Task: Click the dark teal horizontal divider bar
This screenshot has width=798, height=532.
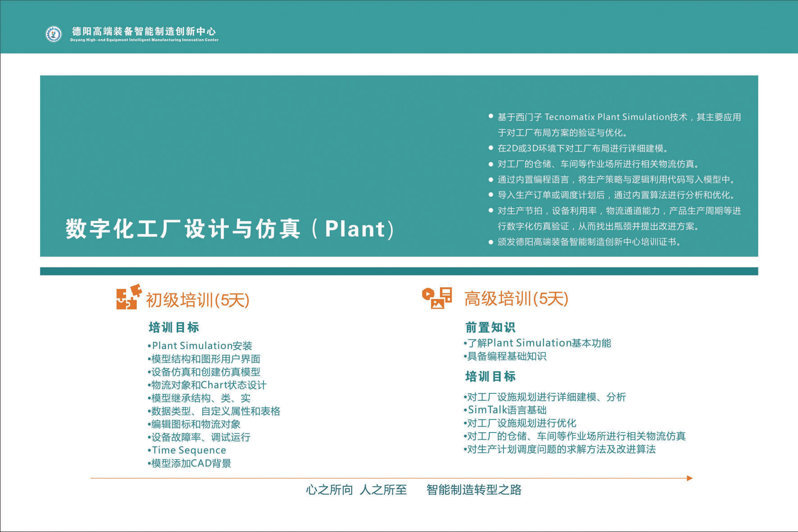Action: (x=399, y=271)
